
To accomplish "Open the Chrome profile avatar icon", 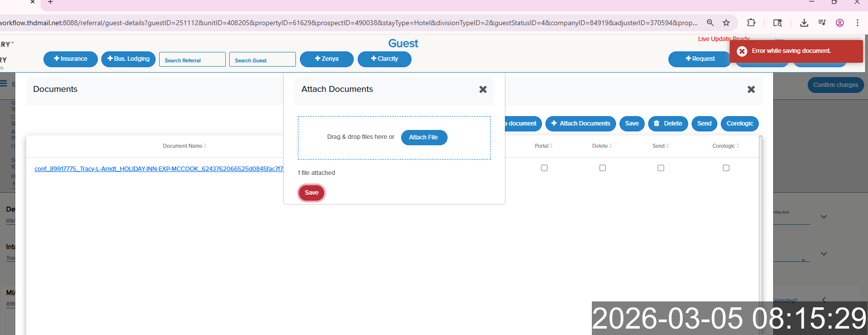I will pos(839,23).
